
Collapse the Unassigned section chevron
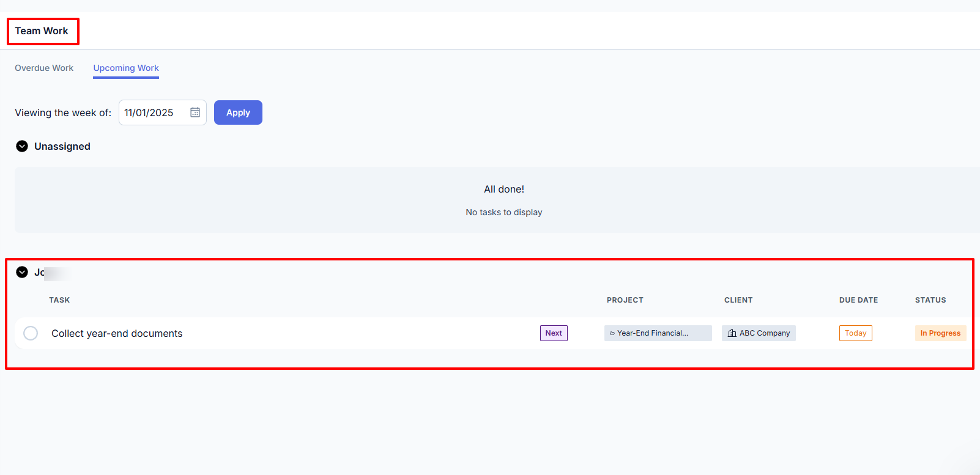coord(22,146)
